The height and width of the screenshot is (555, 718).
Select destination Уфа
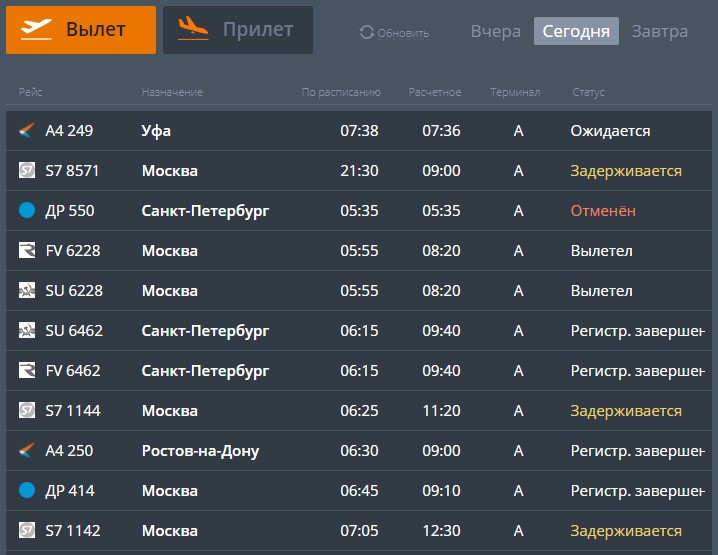(156, 131)
